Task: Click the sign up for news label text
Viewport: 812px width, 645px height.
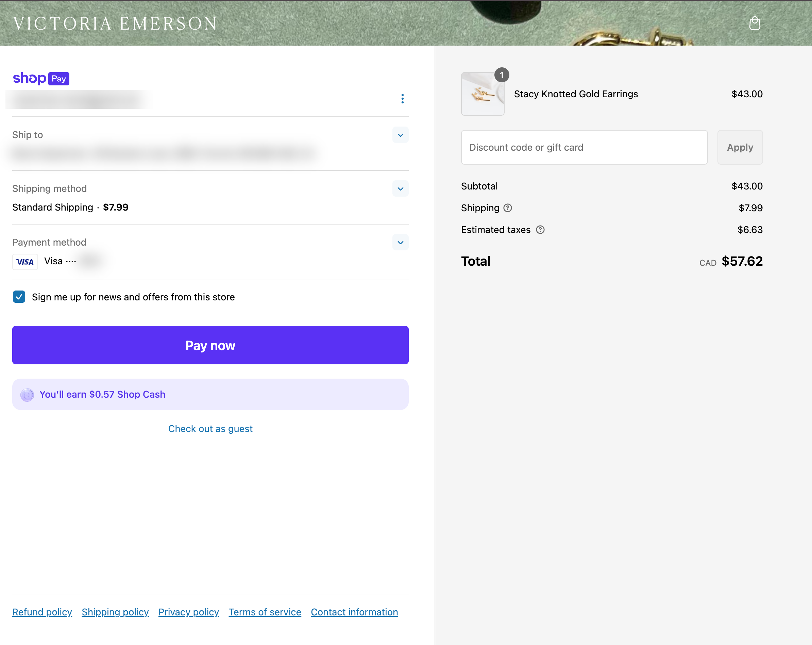Action: [x=133, y=297]
